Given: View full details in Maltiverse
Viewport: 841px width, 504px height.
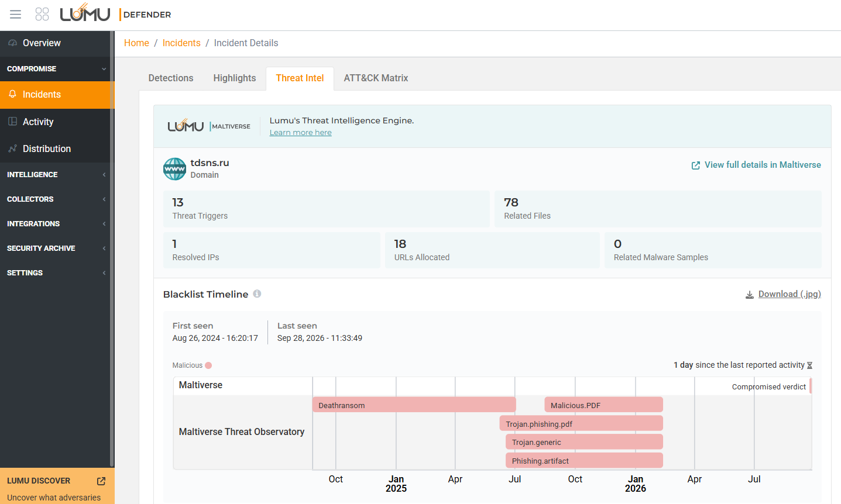Looking at the screenshot, I should tap(756, 165).
